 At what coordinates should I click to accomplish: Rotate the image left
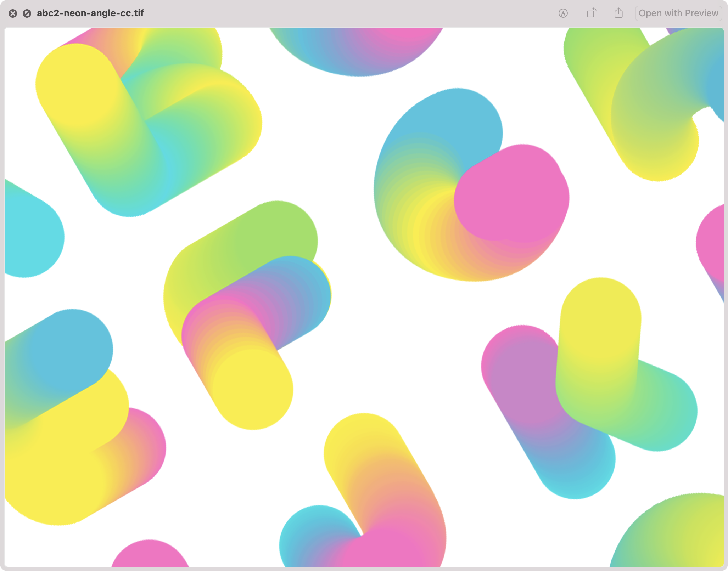point(592,13)
